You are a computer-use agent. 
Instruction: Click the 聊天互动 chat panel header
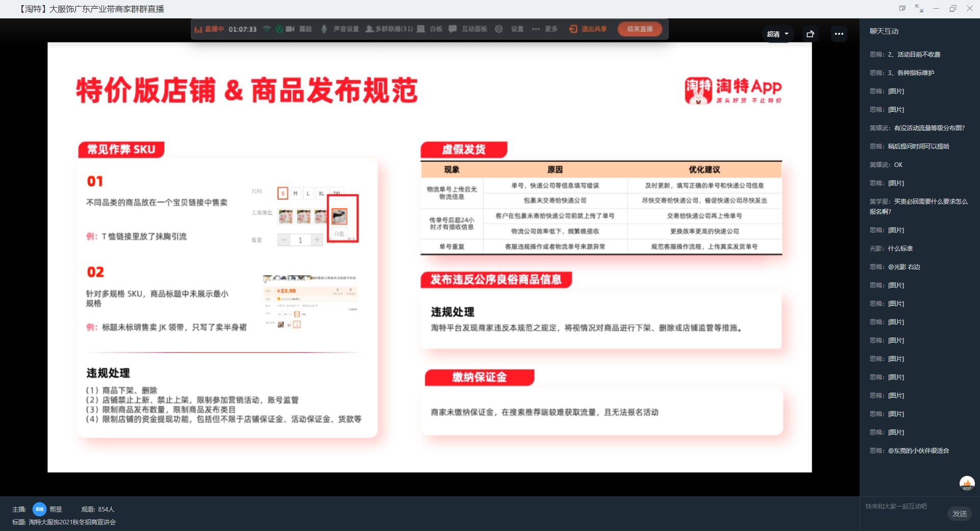click(x=884, y=31)
